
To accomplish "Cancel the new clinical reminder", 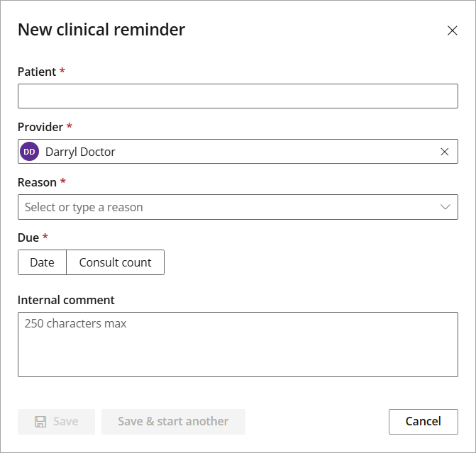I will (424, 421).
